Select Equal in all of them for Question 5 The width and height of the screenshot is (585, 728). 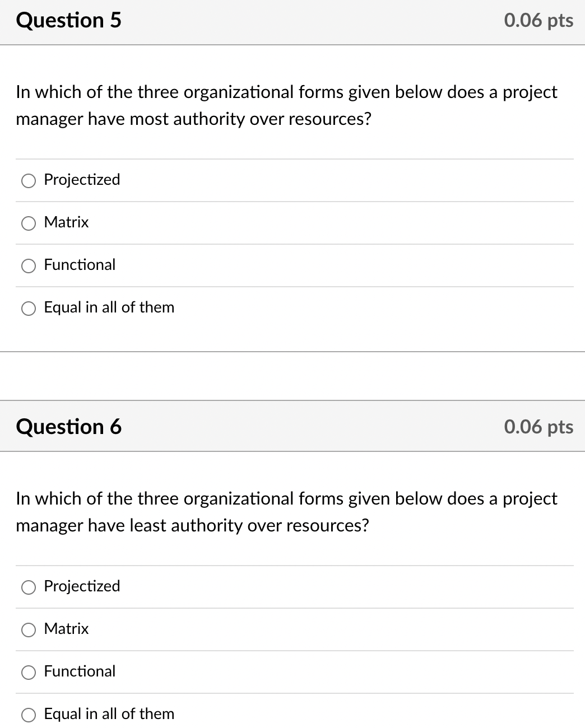pyautogui.click(x=28, y=308)
